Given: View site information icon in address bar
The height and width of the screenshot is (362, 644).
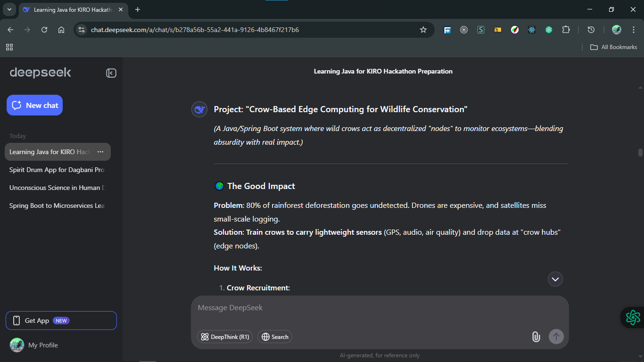Looking at the screenshot, I should 82,30.
